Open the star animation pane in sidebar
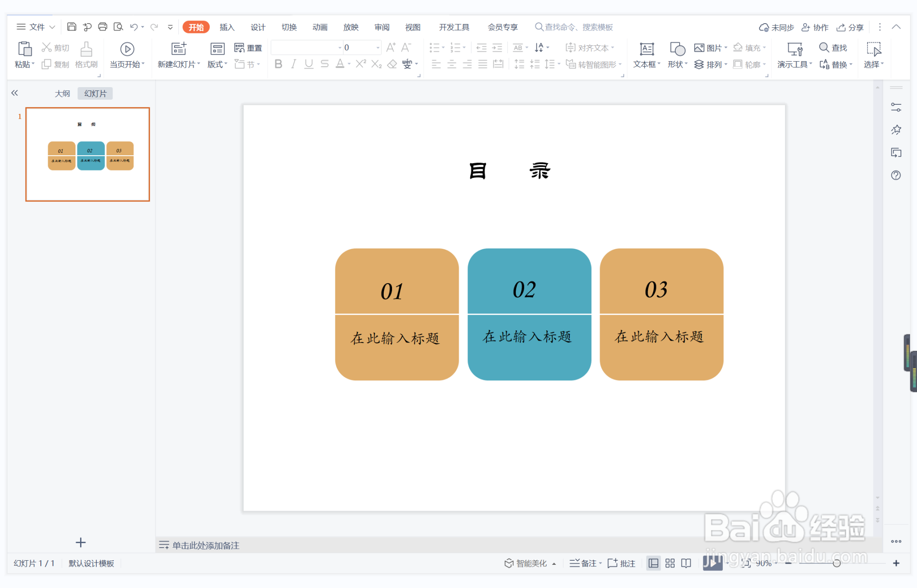Viewport: 917px width, 588px height. 896,130
